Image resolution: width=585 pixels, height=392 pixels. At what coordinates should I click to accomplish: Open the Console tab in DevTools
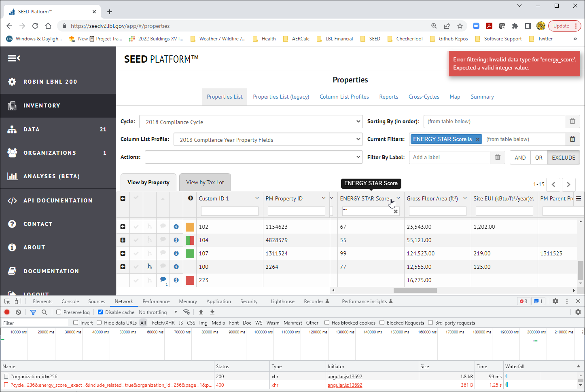point(70,301)
